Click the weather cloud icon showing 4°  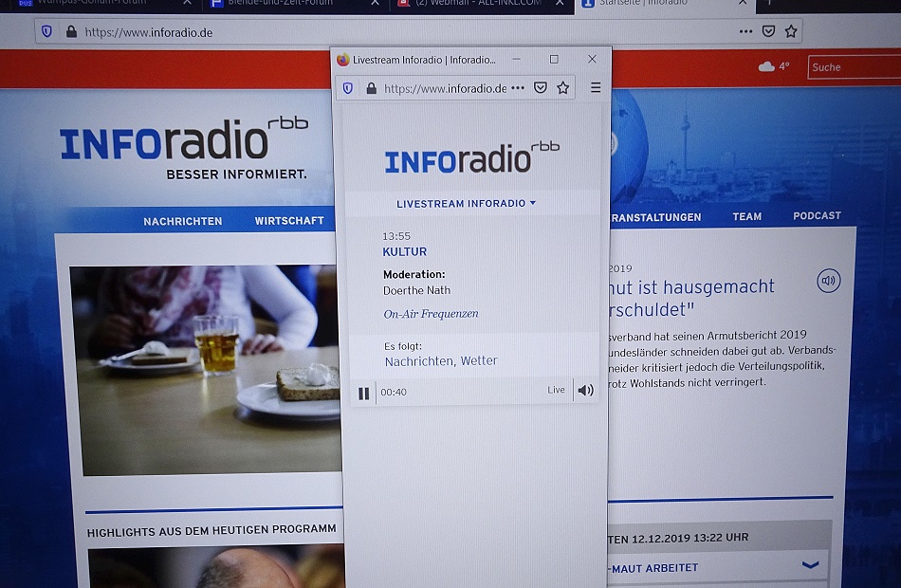click(x=766, y=66)
